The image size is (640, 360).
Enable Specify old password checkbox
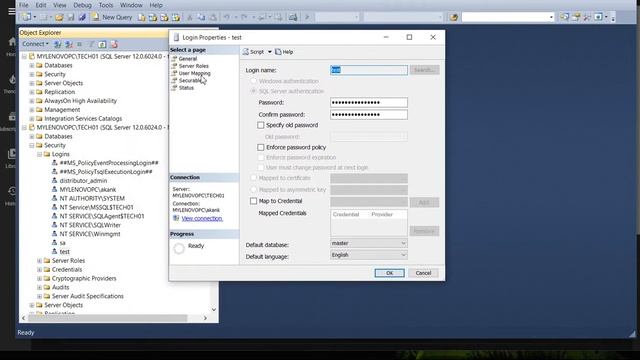pos(261,125)
